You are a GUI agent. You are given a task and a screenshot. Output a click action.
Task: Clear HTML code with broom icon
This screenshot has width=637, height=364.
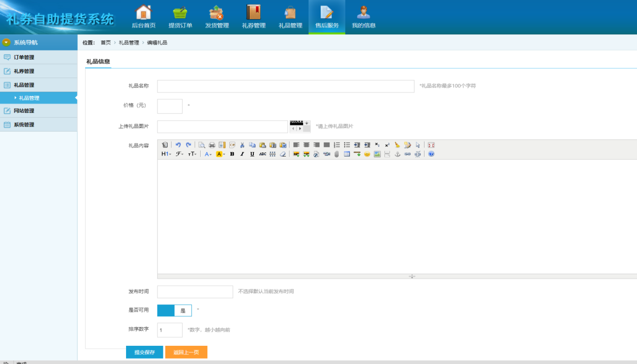(x=397, y=145)
